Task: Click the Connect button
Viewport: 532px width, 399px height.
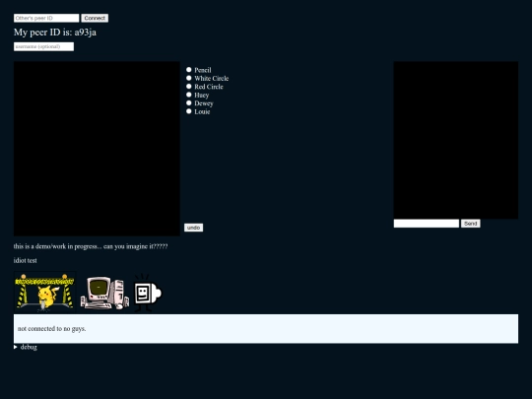Action: 95,18
